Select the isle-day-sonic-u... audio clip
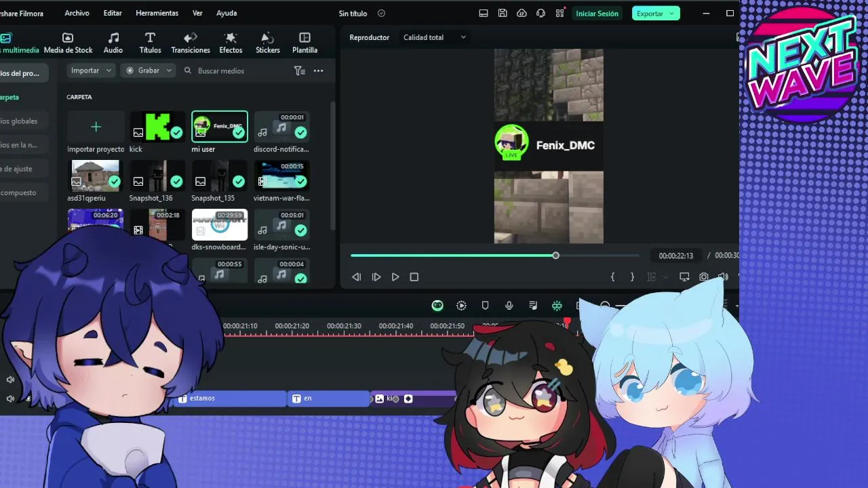 click(282, 224)
